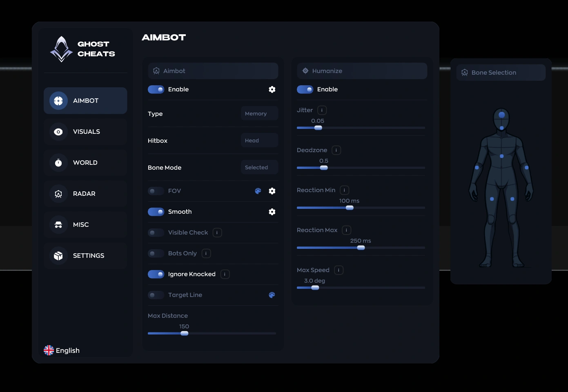Click the Reaction Max slider handle
The height and width of the screenshot is (392, 568).
[361, 248]
